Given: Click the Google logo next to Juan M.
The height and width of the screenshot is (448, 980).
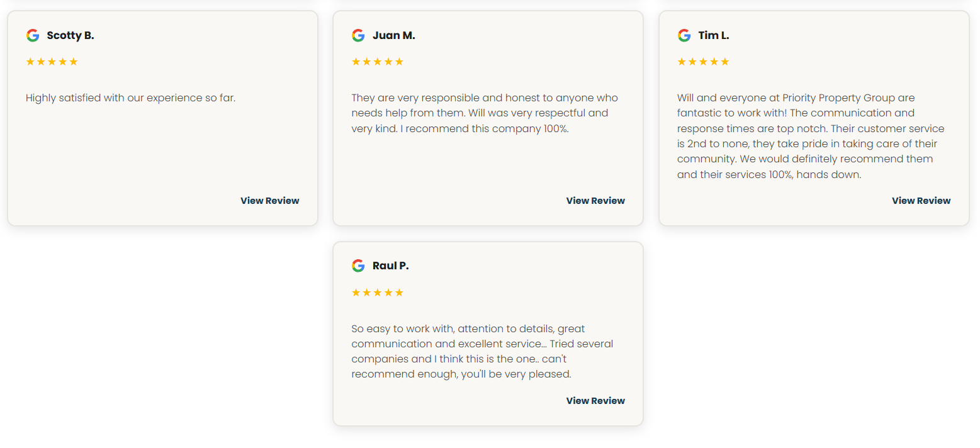Looking at the screenshot, I should (x=358, y=35).
